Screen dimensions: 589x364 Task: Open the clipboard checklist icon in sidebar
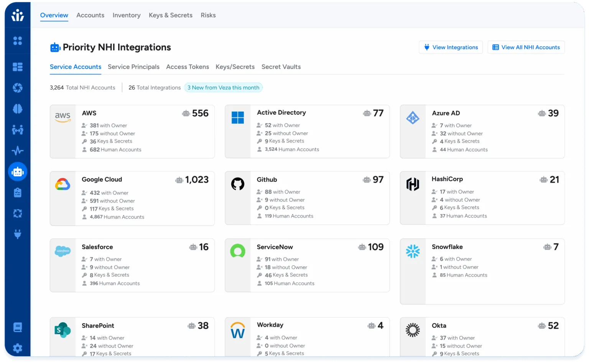tap(18, 193)
